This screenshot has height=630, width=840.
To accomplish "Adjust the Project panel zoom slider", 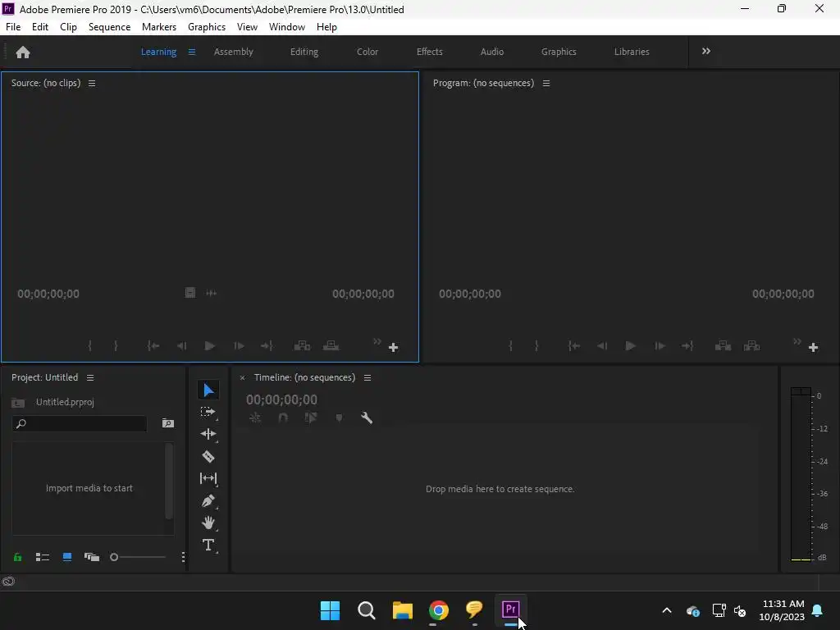I will coord(138,557).
